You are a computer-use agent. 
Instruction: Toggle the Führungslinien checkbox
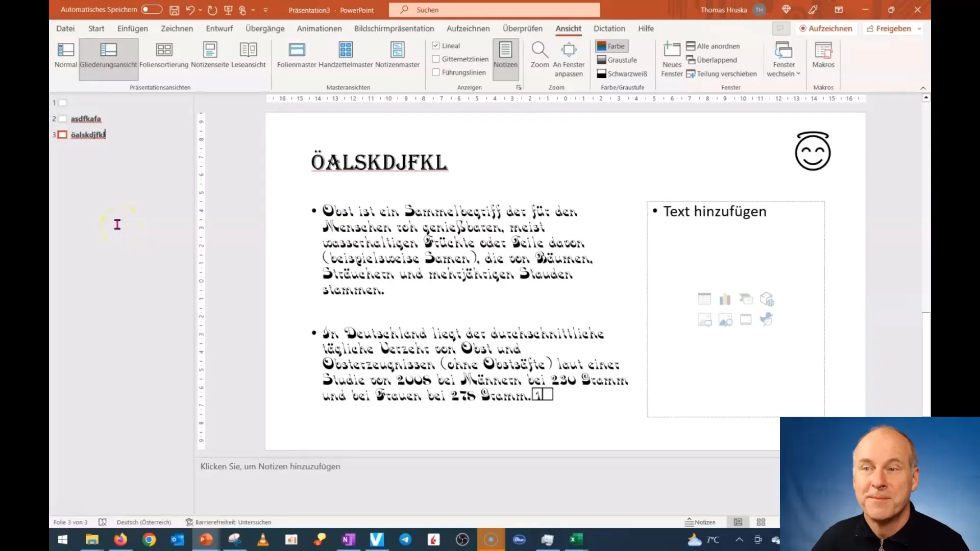[436, 72]
